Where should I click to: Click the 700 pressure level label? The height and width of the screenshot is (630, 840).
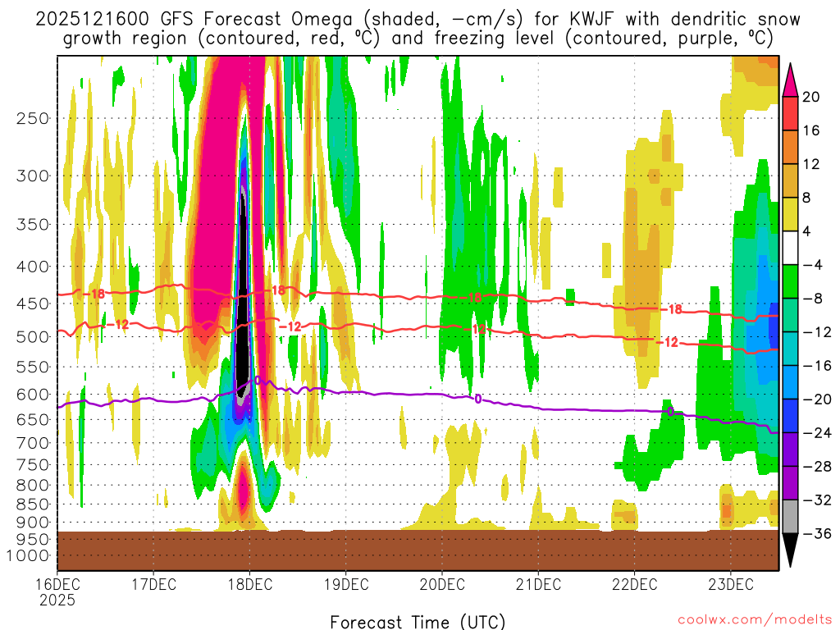pyautogui.click(x=33, y=443)
